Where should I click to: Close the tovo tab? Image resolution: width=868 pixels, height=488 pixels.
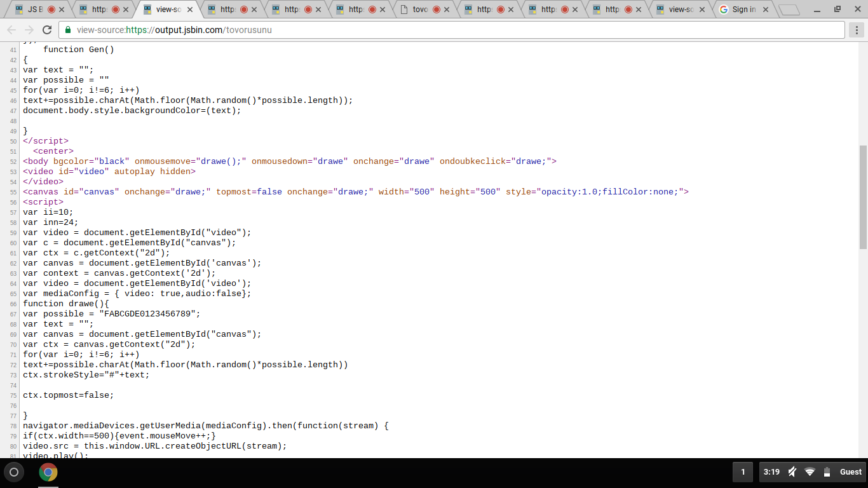pyautogui.click(x=447, y=10)
